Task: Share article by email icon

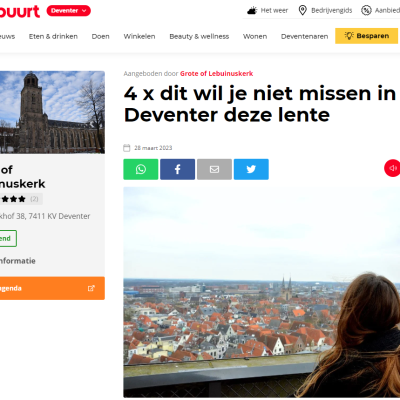Action: 214,169
